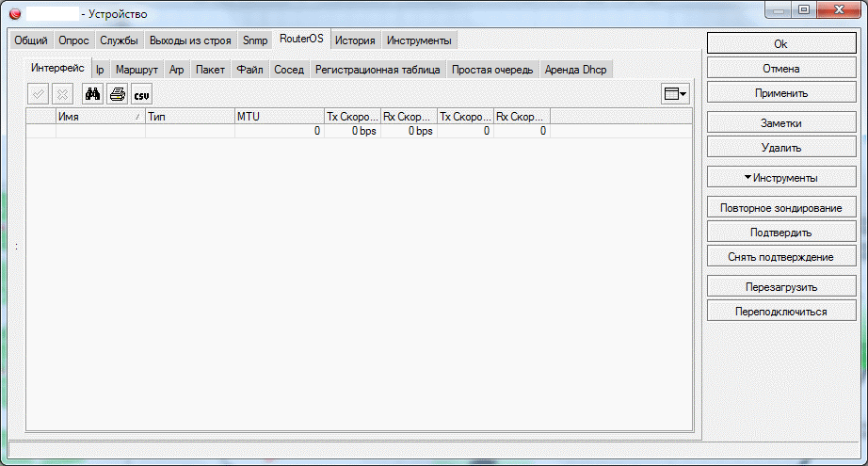Switch to the Маршрут subtab
This screenshot has width=868, height=466.
point(137,70)
